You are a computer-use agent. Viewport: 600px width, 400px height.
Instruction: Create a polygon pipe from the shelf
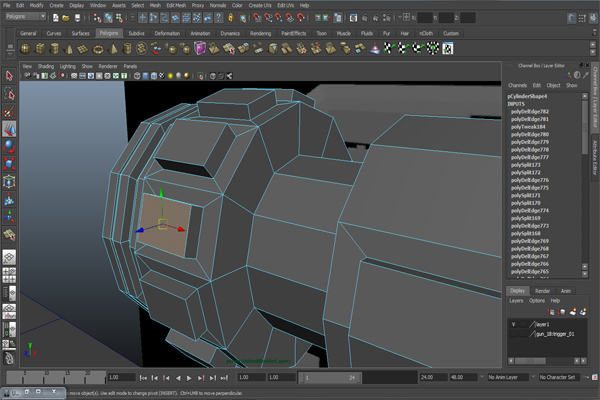(127, 49)
